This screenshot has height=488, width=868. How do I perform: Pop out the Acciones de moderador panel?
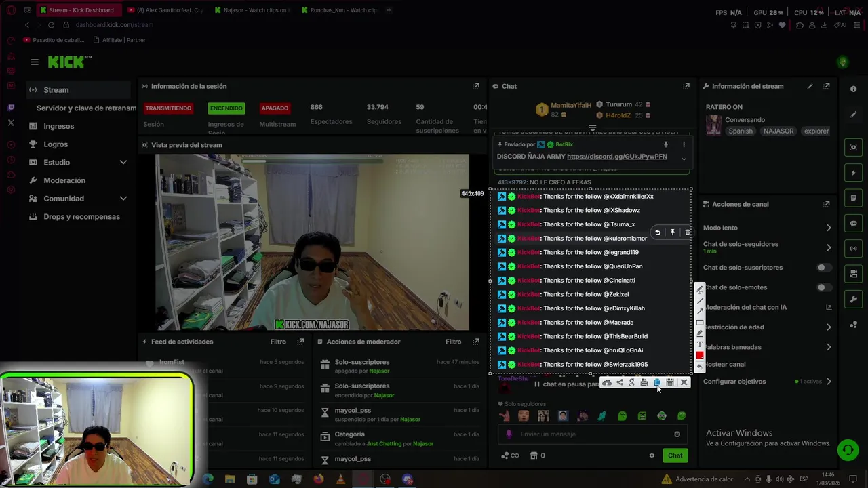[x=475, y=342]
